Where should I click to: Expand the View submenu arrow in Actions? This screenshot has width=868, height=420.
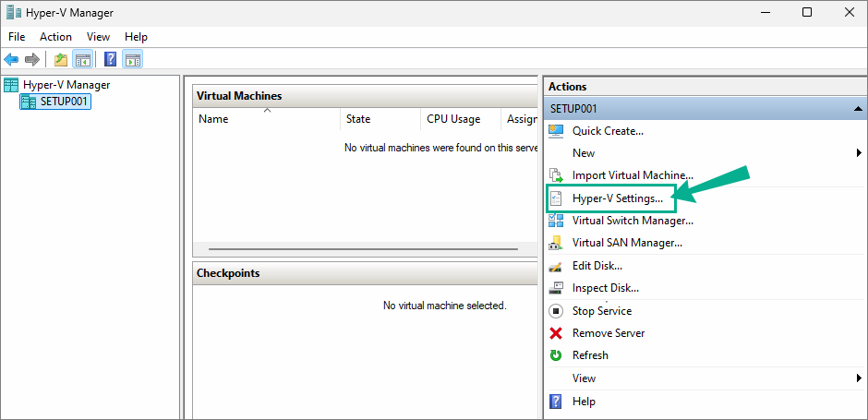(x=859, y=378)
